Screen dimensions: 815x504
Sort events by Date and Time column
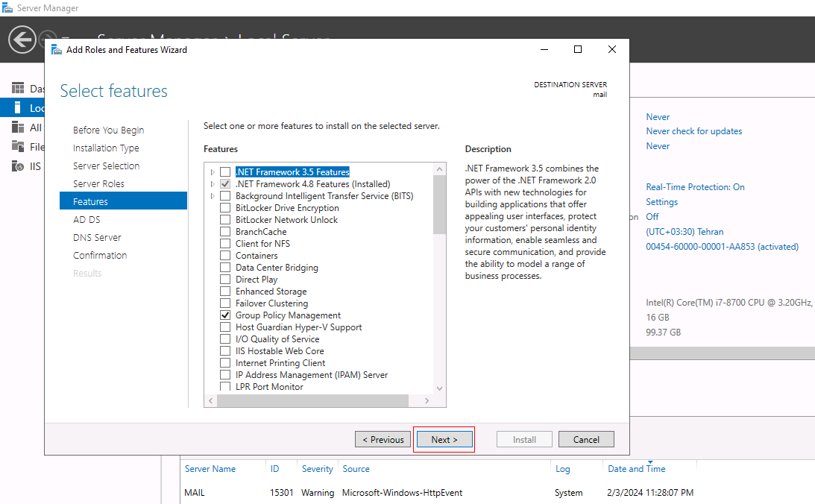pyautogui.click(x=636, y=469)
